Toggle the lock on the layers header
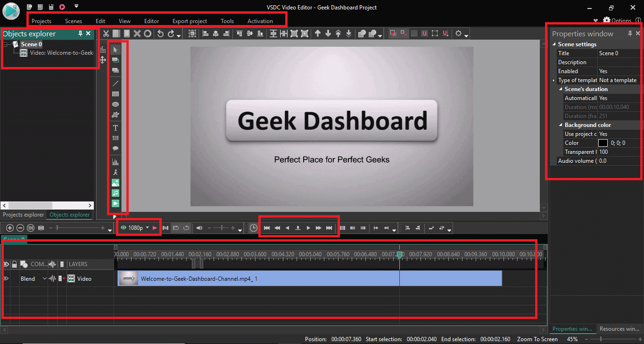The height and width of the screenshot is (344, 644). [15, 264]
